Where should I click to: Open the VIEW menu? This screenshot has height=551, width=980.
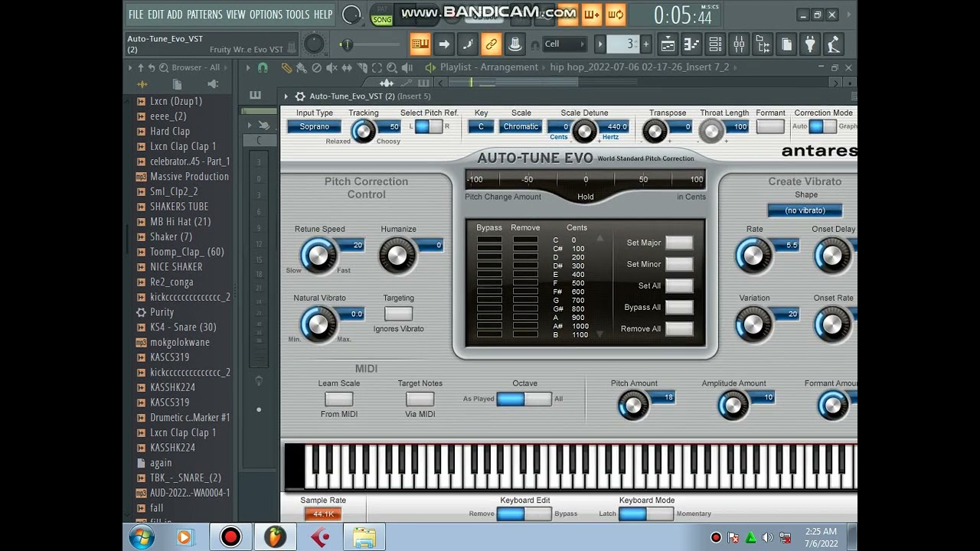pyautogui.click(x=236, y=15)
